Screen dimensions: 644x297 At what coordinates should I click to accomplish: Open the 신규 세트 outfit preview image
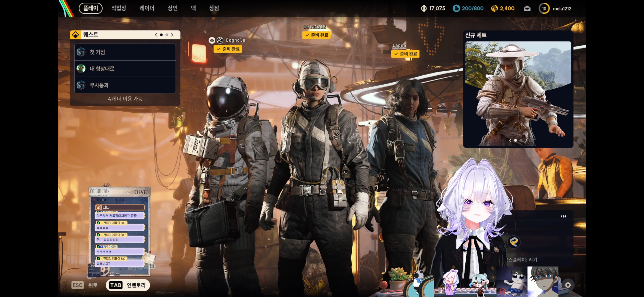518,94
